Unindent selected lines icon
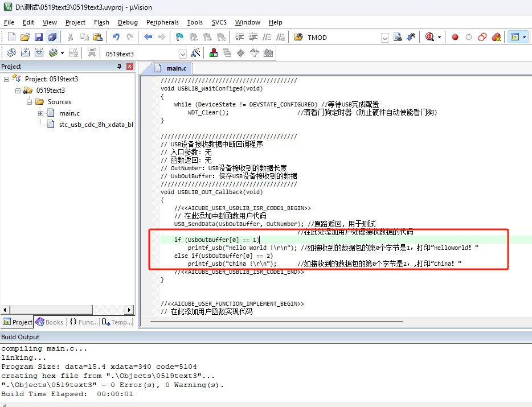 253,37
